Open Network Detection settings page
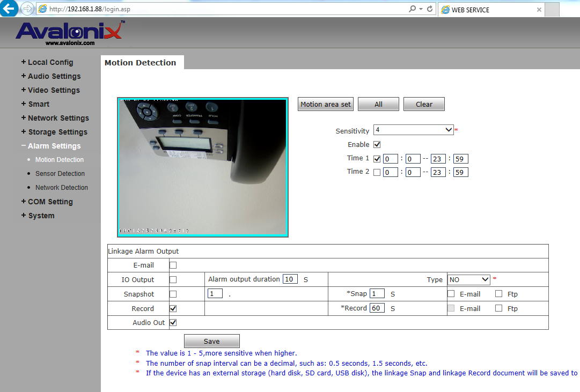Screen dimensions: 580x392 tap(62, 188)
